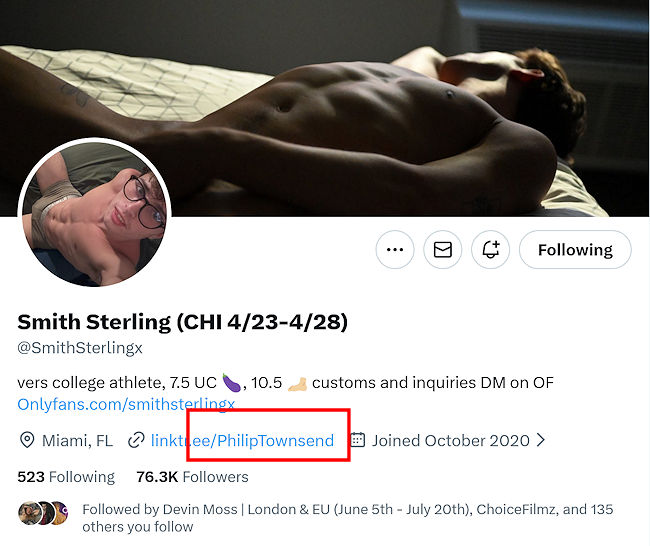650x546 pixels.
Task: Open the three-dots more options menu
Action: [395, 250]
